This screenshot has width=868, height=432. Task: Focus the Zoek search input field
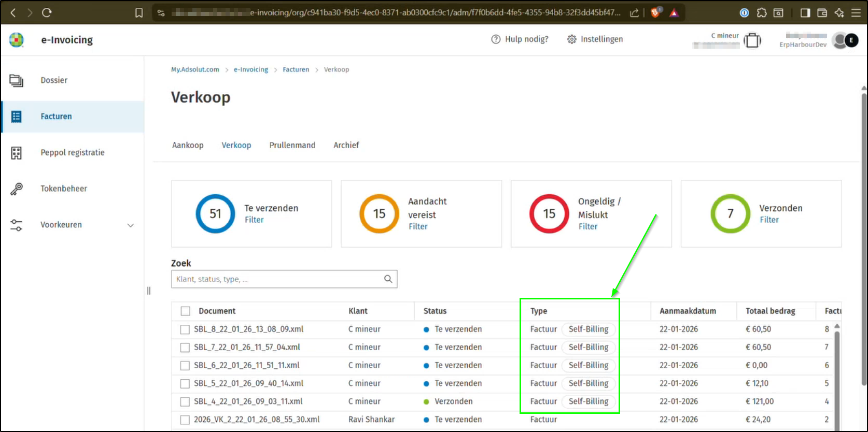coord(277,279)
